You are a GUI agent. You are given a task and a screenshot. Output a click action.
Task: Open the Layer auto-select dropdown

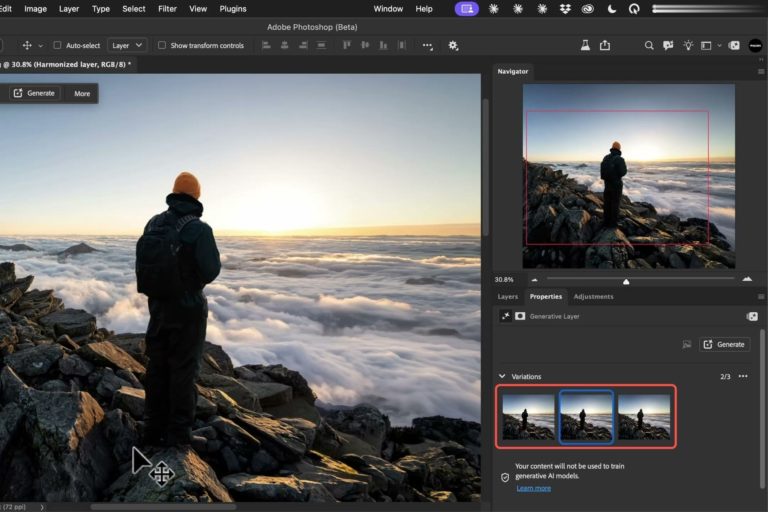(x=127, y=46)
